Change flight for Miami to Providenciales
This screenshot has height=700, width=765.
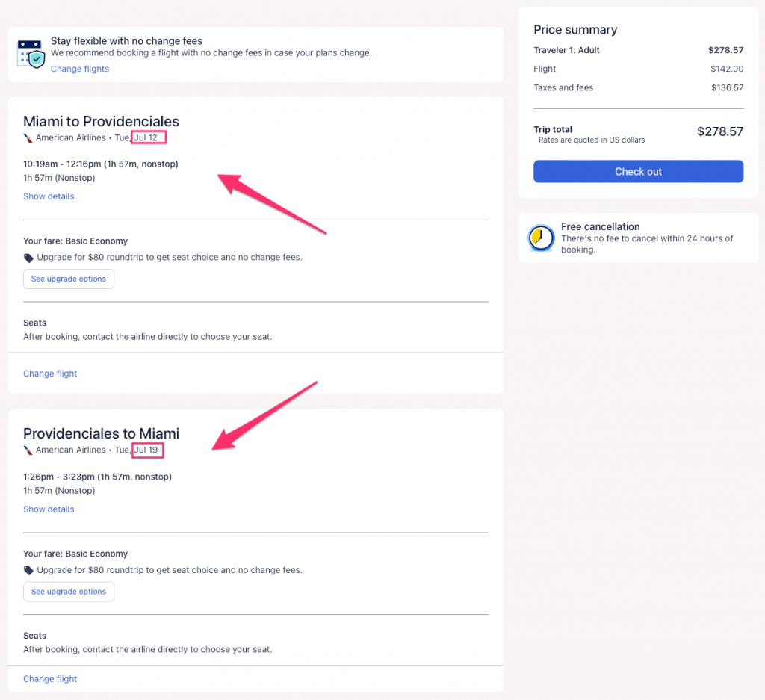pyautogui.click(x=50, y=374)
